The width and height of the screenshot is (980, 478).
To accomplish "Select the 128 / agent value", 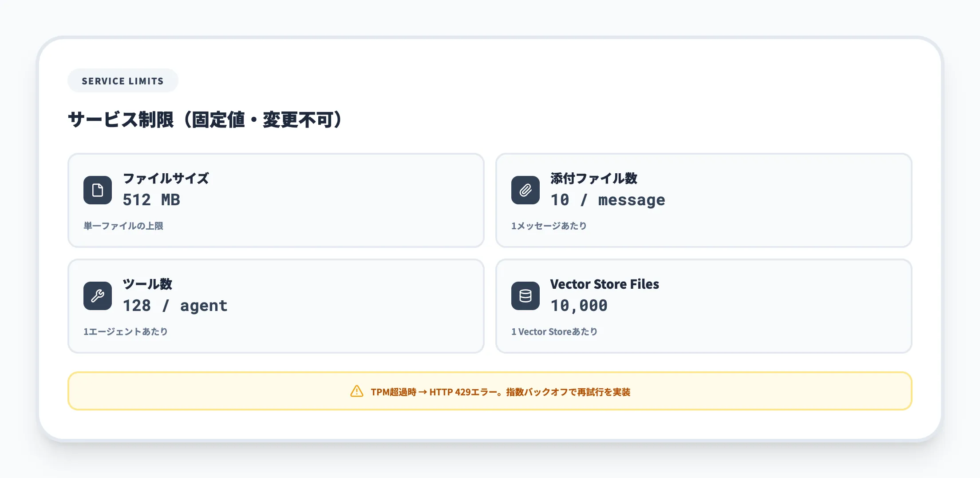I will click(x=175, y=306).
